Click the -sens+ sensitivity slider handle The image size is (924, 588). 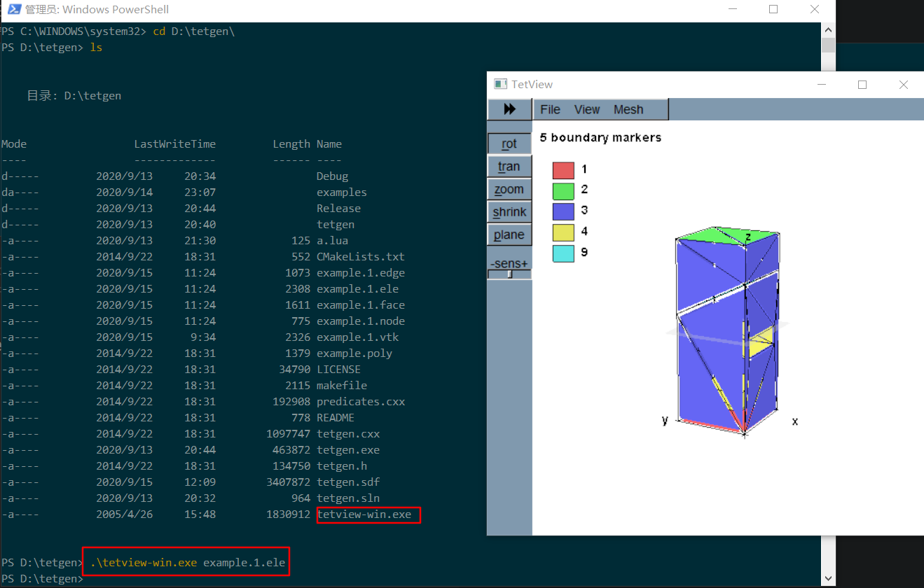(x=510, y=274)
